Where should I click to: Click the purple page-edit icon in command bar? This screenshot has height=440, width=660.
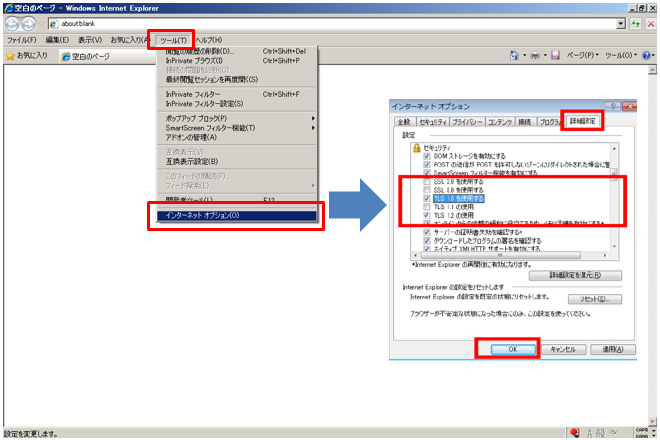[x=556, y=55]
